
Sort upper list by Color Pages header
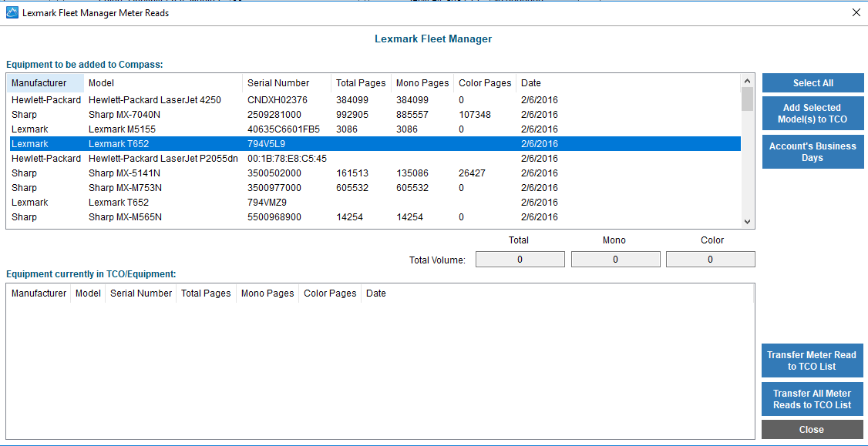(x=485, y=83)
